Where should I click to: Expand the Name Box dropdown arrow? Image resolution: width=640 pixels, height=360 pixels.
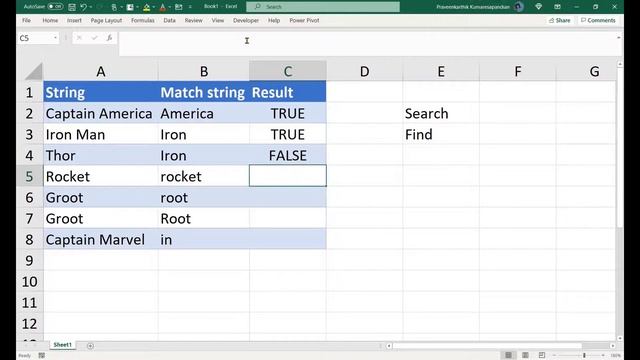(x=55, y=38)
